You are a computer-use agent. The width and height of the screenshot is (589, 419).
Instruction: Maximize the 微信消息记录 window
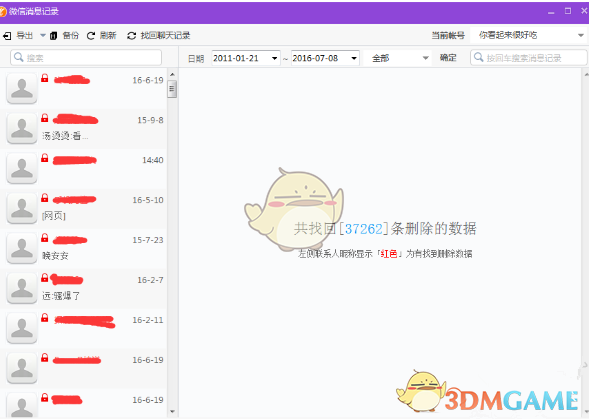(568, 11)
